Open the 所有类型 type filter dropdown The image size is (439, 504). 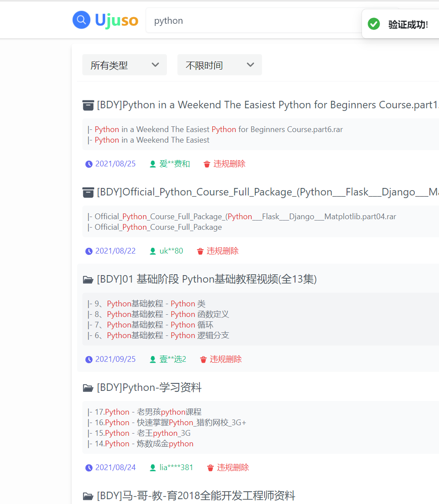125,65
